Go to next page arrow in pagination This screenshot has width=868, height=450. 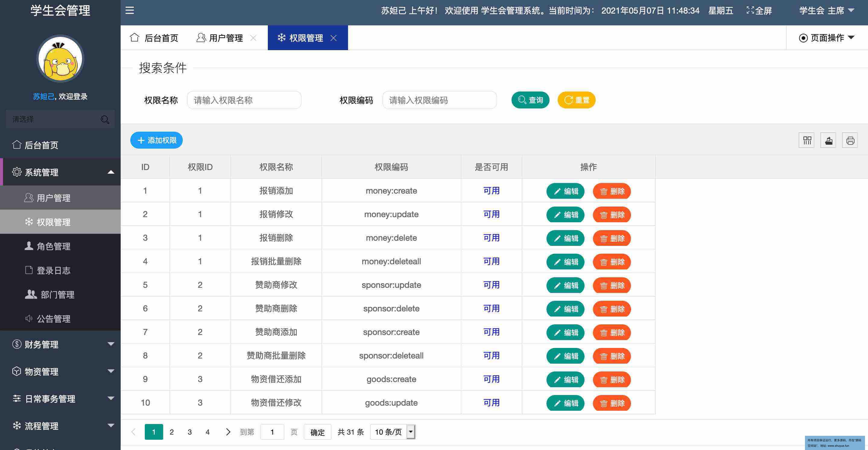click(228, 432)
